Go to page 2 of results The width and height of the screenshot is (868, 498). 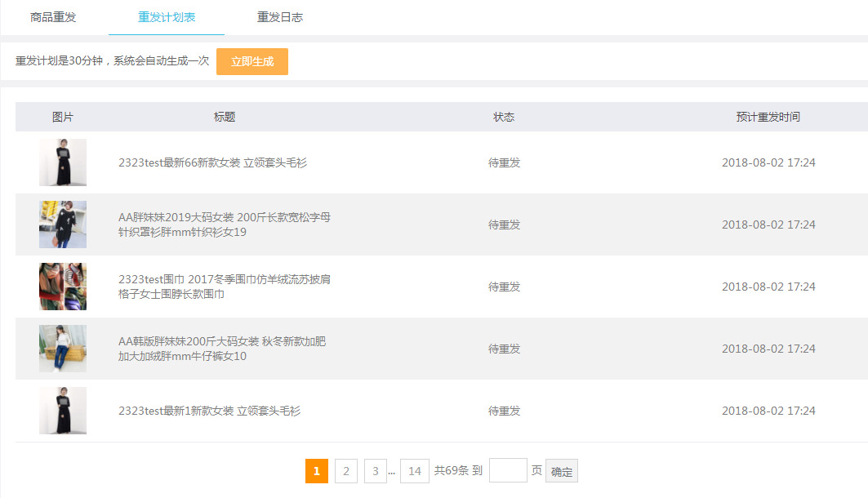346,471
